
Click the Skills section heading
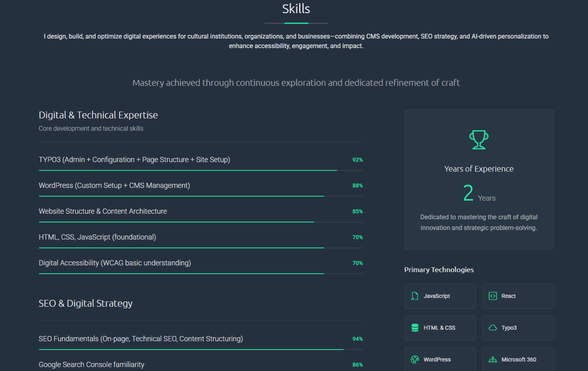(x=296, y=9)
